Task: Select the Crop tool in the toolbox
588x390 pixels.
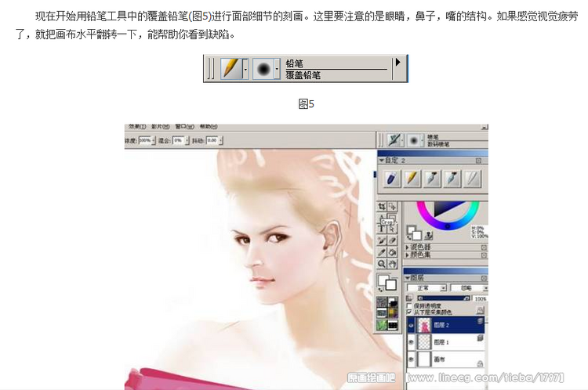Action: (x=382, y=207)
